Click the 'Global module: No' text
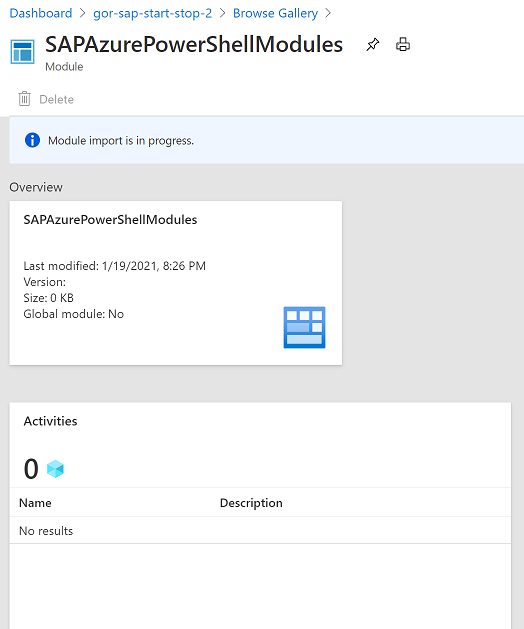 (74, 314)
